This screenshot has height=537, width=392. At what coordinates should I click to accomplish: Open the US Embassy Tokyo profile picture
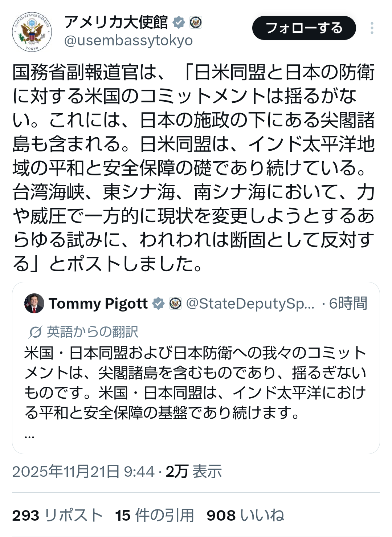32,32
